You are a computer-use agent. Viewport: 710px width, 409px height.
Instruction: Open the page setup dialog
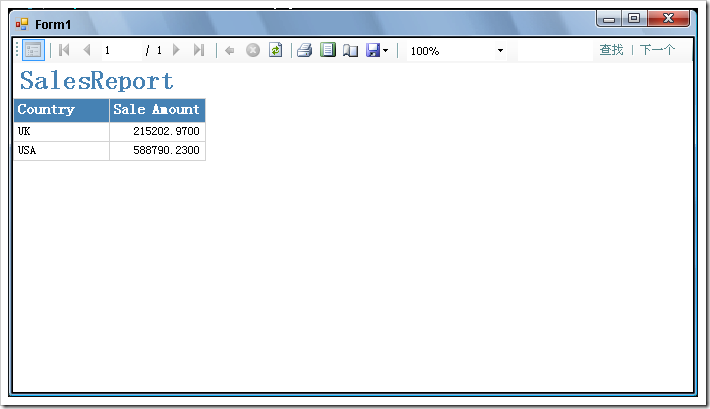350,51
